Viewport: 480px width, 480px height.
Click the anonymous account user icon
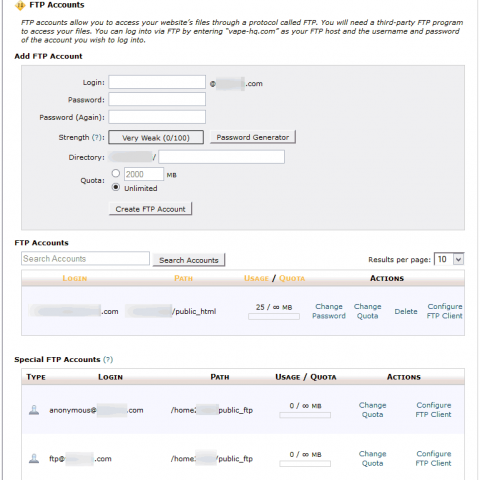[x=34, y=410]
